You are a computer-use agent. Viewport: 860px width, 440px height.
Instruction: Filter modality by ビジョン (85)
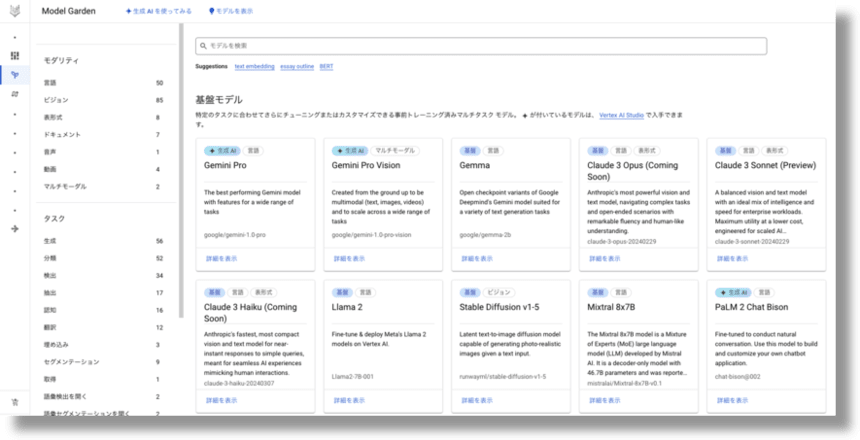(x=104, y=100)
